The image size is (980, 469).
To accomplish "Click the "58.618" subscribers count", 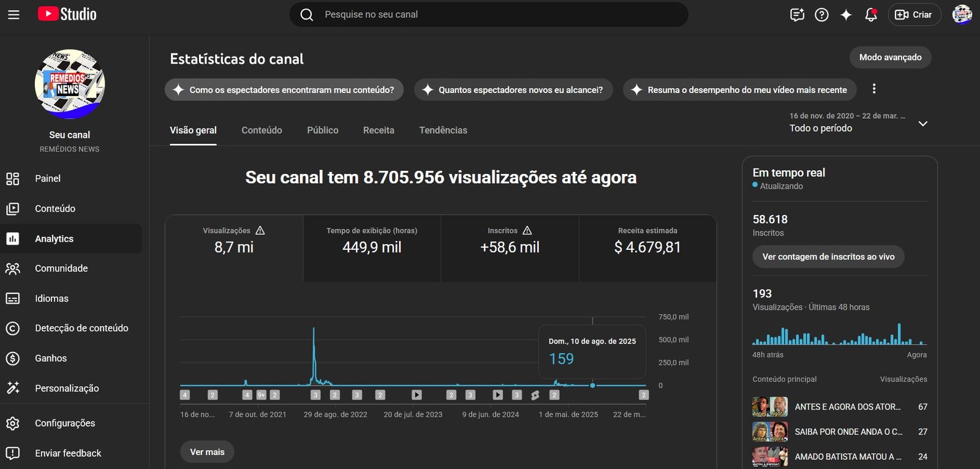I will pos(770,219).
